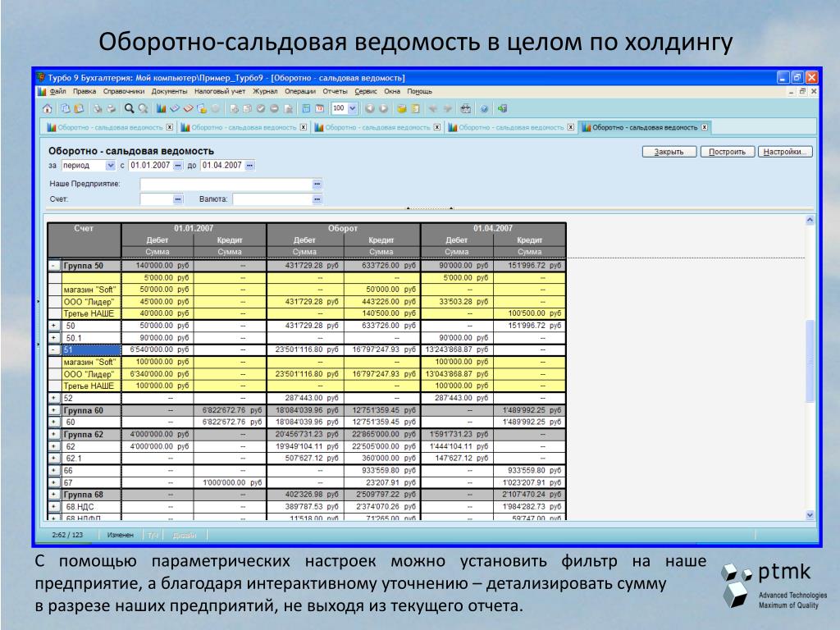The height and width of the screenshot is (630, 840).
Task: Open the Сервис menu
Action: 366,92
